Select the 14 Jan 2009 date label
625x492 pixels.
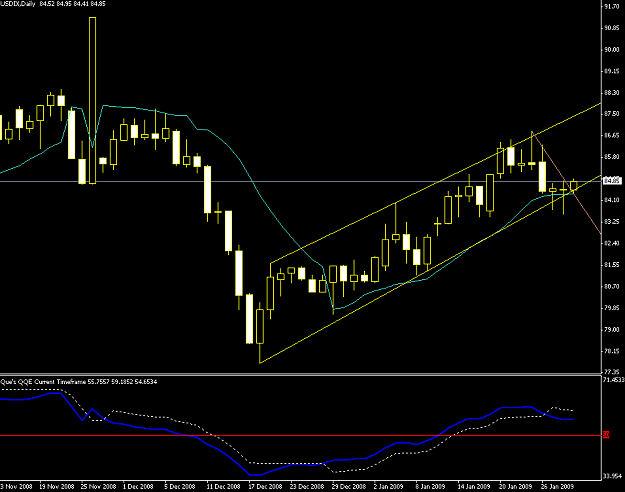[474, 486]
